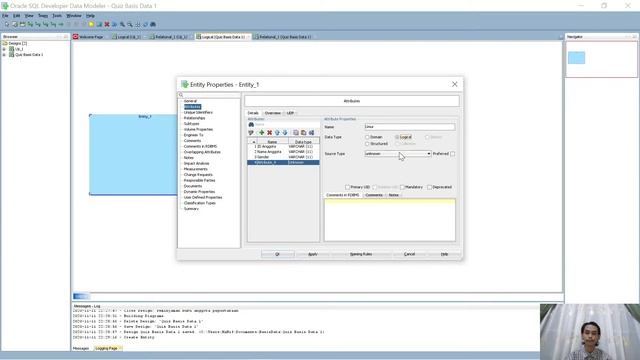Click the New Entity toolbar icon
The image size is (640, 360).
(x=15, y=24)
